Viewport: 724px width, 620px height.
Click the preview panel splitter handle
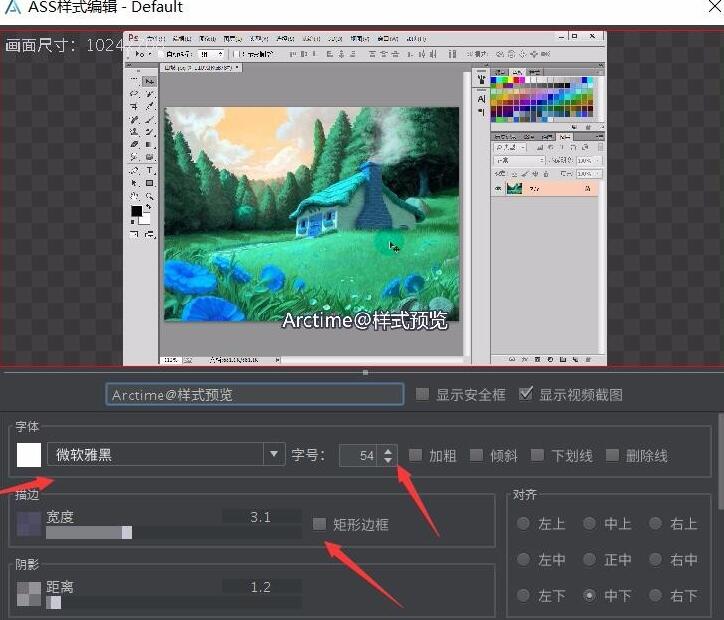(365, 372)
